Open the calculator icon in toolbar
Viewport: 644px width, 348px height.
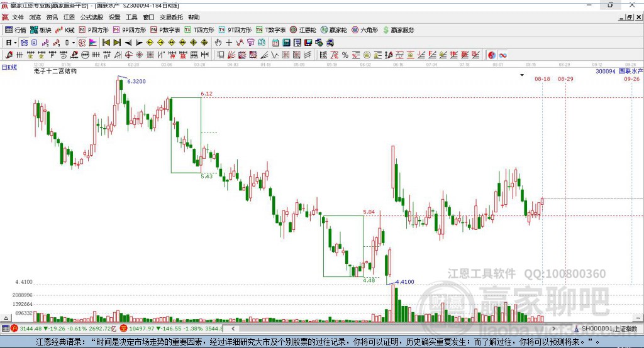point(287,43)
